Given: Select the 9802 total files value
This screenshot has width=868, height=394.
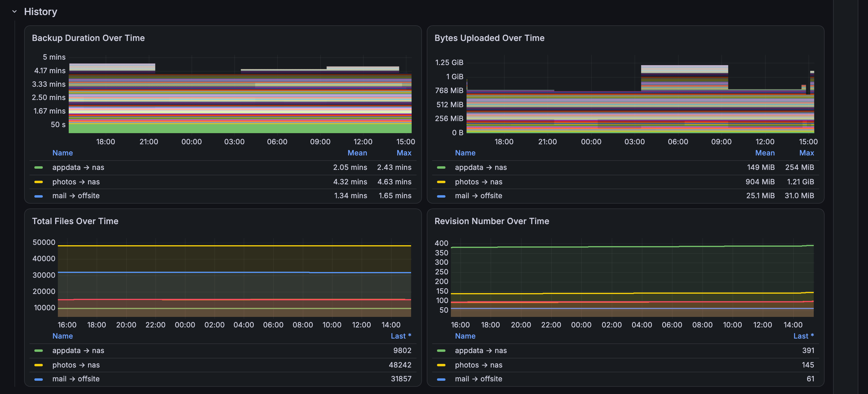Looking at the screenshot, I should click(x=402, y=351).
